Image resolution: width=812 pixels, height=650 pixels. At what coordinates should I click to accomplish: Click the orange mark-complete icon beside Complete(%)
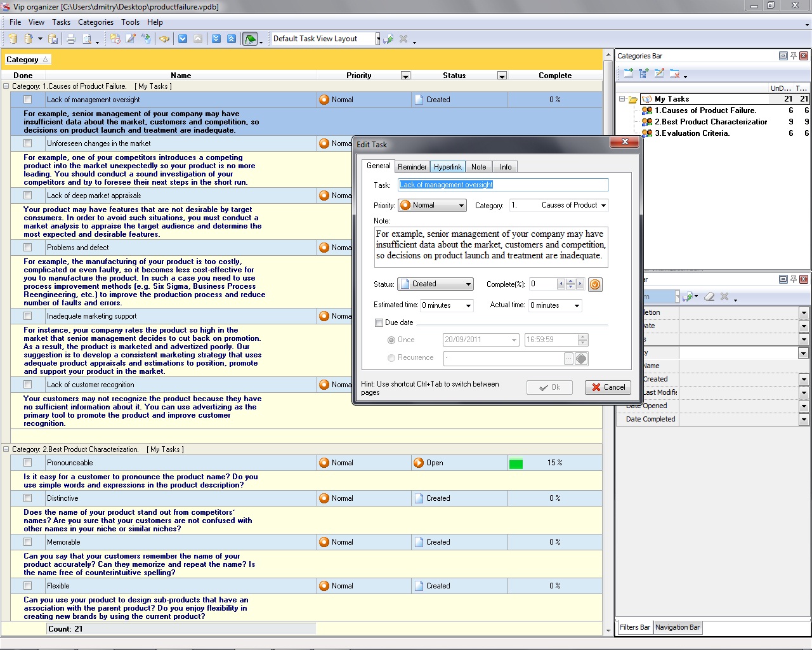(595, 284)
